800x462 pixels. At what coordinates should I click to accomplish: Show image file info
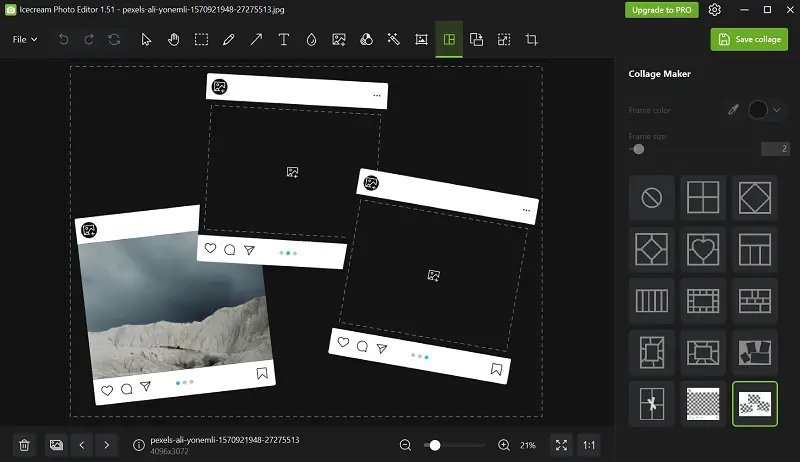(138, 445)
